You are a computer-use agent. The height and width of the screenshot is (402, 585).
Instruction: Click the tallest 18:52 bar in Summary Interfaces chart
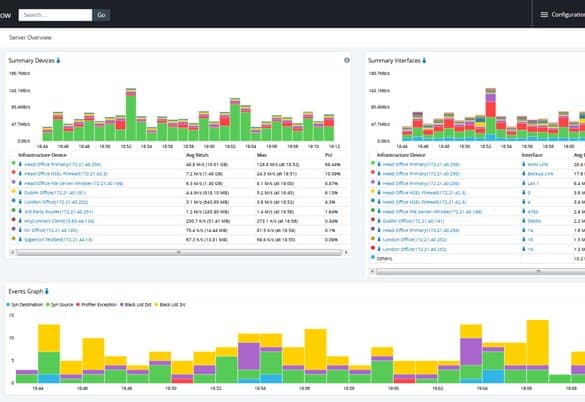[491, 115]
